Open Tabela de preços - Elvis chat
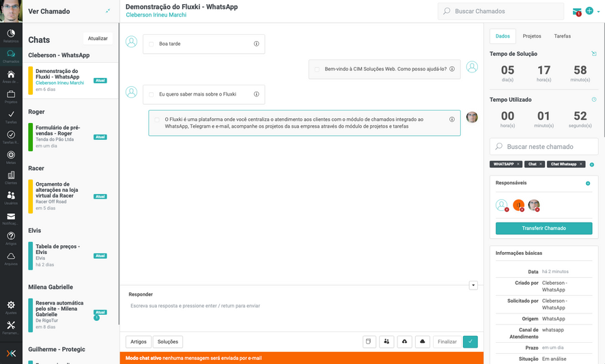 tap(70, 255)
